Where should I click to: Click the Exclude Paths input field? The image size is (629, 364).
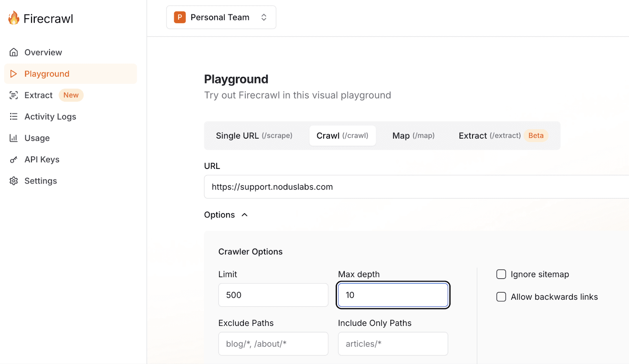(x=273, y=344)
